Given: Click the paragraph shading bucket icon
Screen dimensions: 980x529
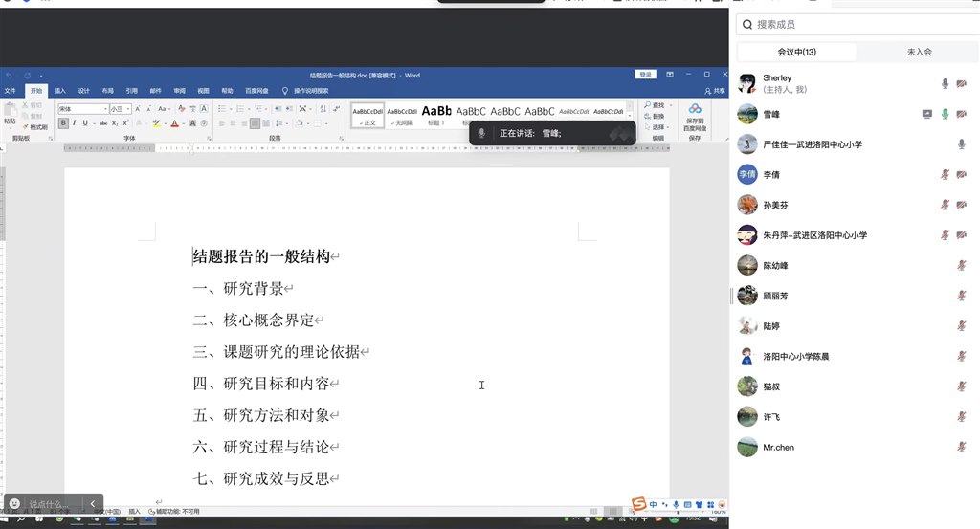Looking at the screenshot, I should click(x=300, y=123).
